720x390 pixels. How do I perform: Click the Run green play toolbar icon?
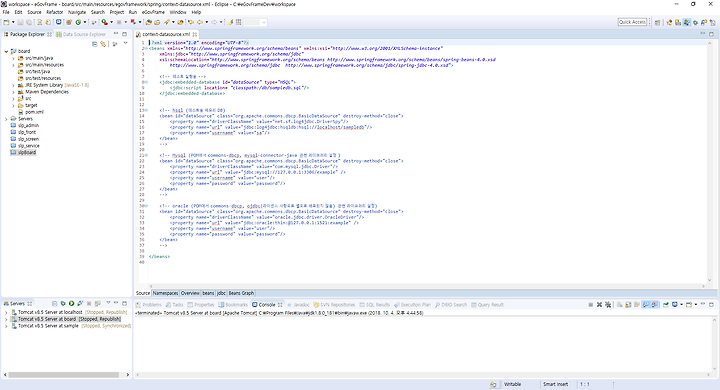coord(104,22)
